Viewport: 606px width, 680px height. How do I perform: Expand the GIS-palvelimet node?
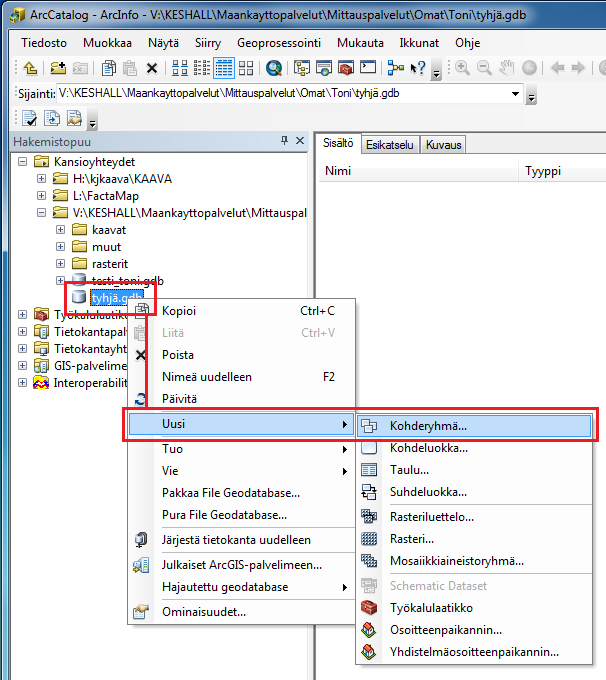pos(23,366)
